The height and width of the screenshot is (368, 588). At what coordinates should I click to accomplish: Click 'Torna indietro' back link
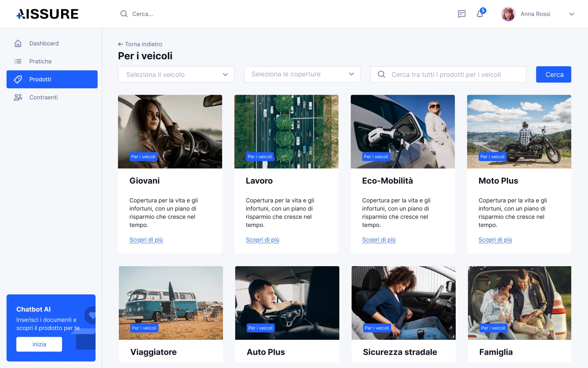coord(140,44)
